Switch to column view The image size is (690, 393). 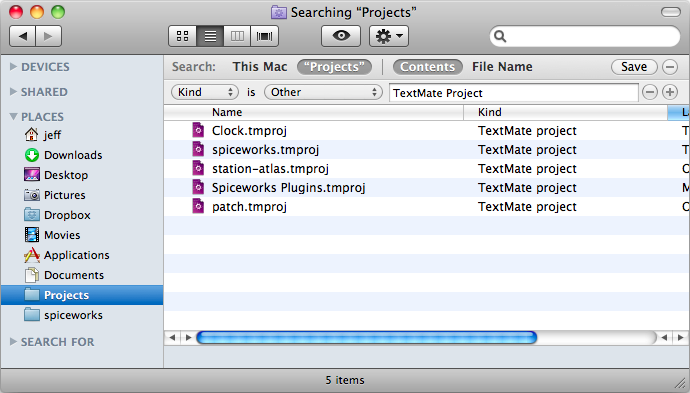[x=237, y=36]
